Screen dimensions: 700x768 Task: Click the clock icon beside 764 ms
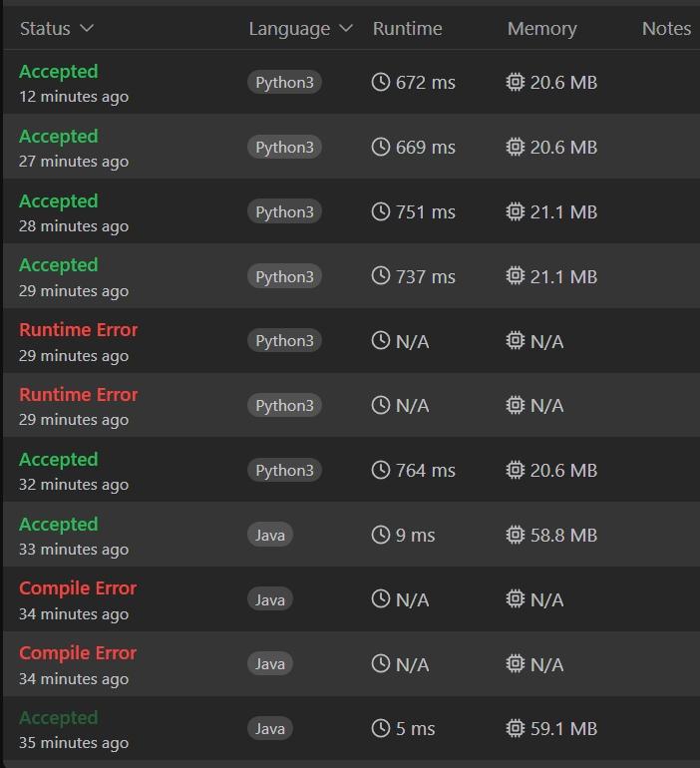pos(380,471)
